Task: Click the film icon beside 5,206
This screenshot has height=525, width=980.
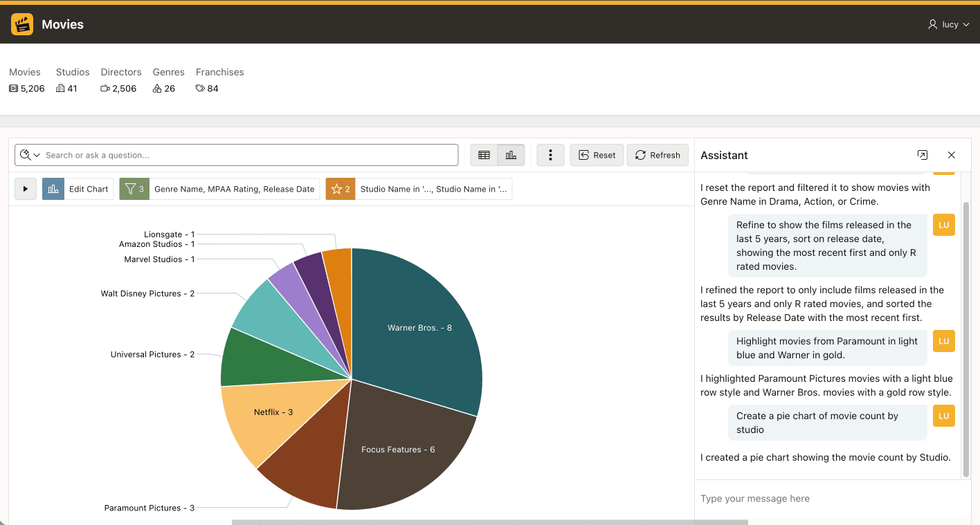Action: click(x=13, y=89)
